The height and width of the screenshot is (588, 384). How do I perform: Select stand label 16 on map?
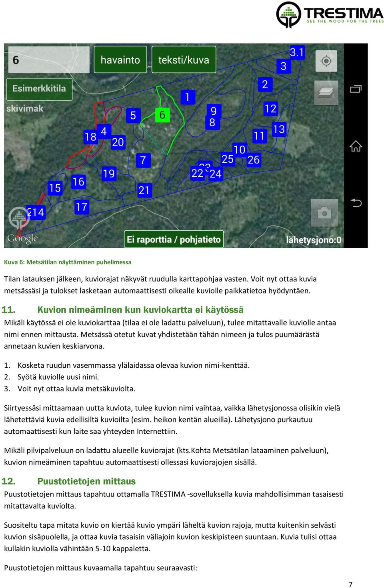pyautogui.click(x=78, y=182)
